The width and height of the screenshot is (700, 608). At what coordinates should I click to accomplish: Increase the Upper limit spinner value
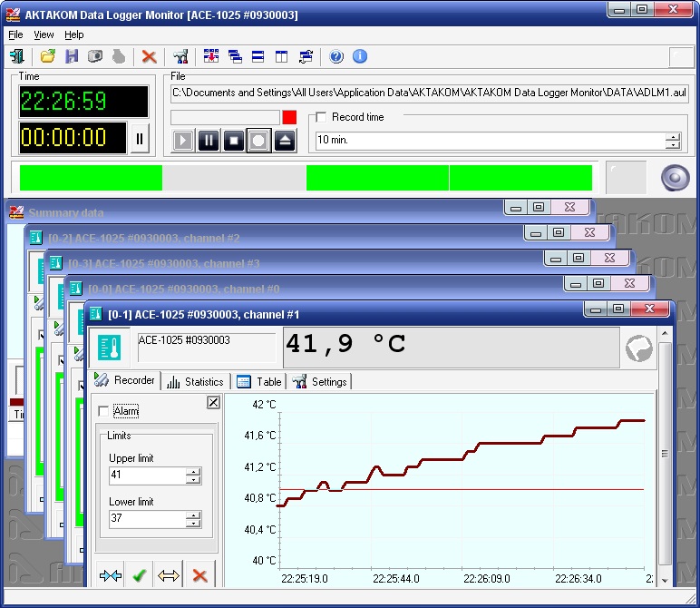coord(193,471)
